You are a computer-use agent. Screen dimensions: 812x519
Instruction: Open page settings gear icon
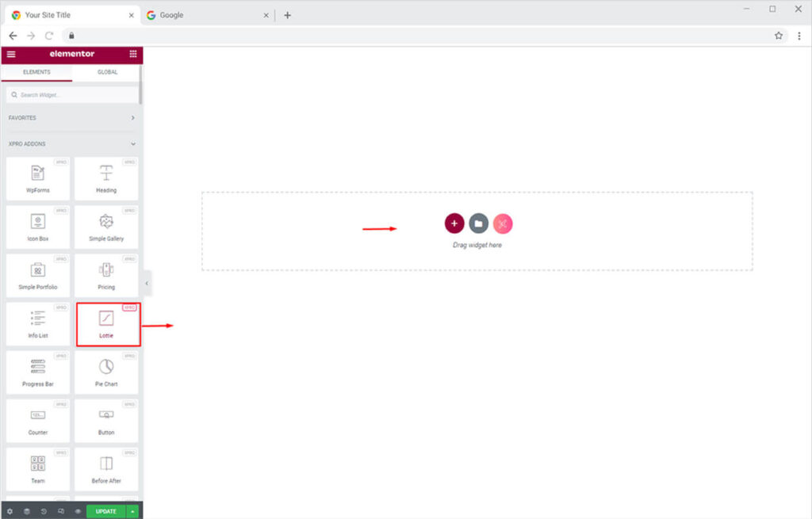pos(10,512)
